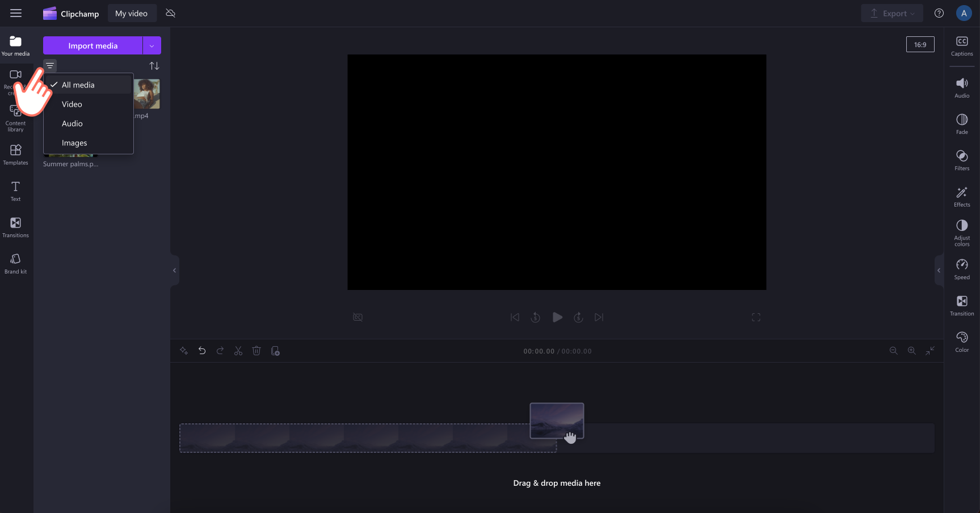Open the Color panel
Viewport: 980px width, 513px height.
coord(962,342)
